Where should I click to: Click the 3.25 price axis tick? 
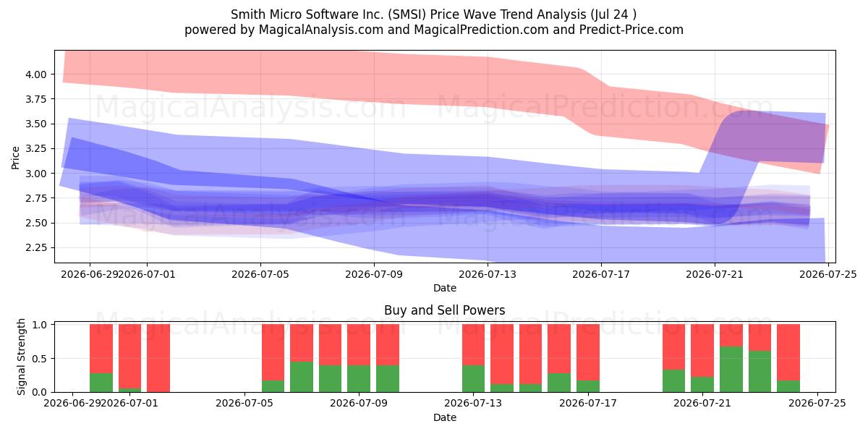[38, 149]
